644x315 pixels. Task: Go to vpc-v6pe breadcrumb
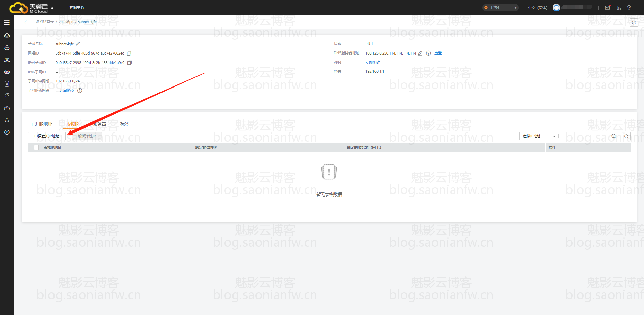coord(66,22)
